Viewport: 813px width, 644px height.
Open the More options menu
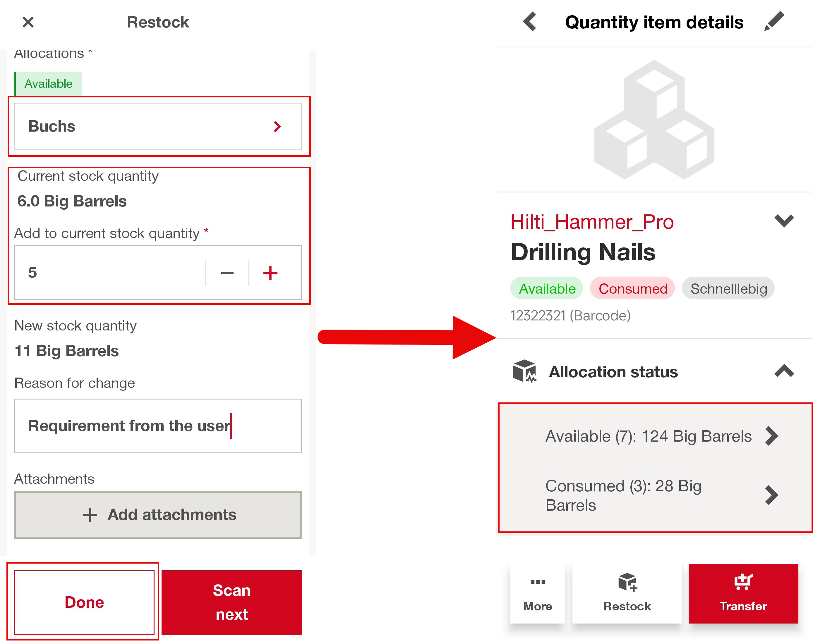pyautogui.click(x=537, y=593)
